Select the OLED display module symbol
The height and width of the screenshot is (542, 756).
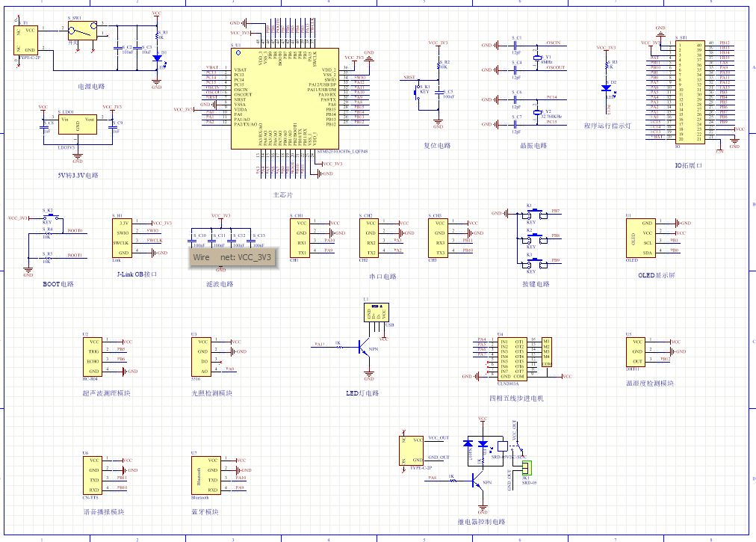point(641,238)
